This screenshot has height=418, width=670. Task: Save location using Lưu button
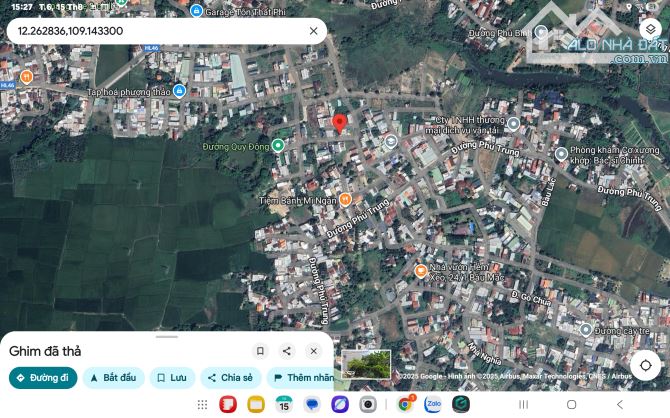(172, 378)
